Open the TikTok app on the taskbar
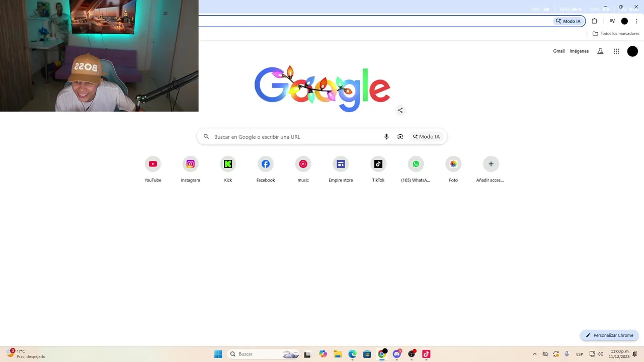 [426, 354]
